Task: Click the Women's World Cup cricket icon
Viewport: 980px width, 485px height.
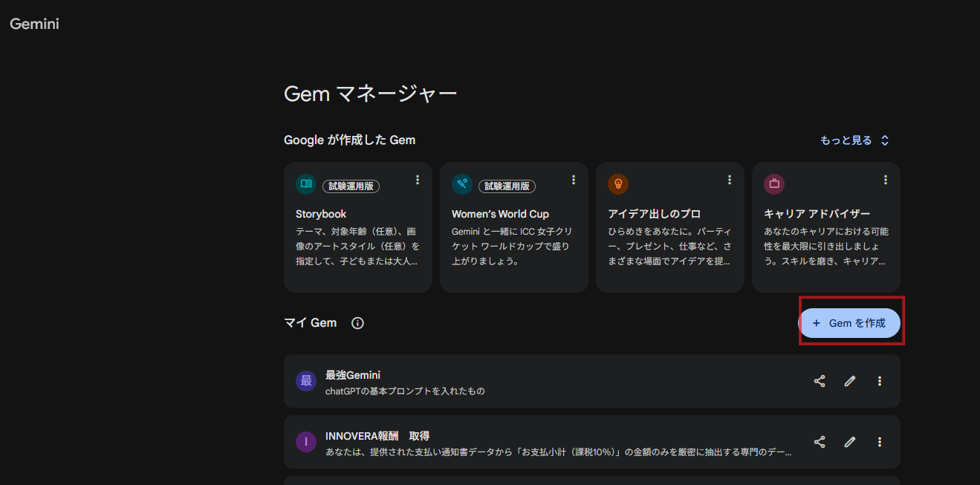Action: pyautogui.click(x=464, y=183)
